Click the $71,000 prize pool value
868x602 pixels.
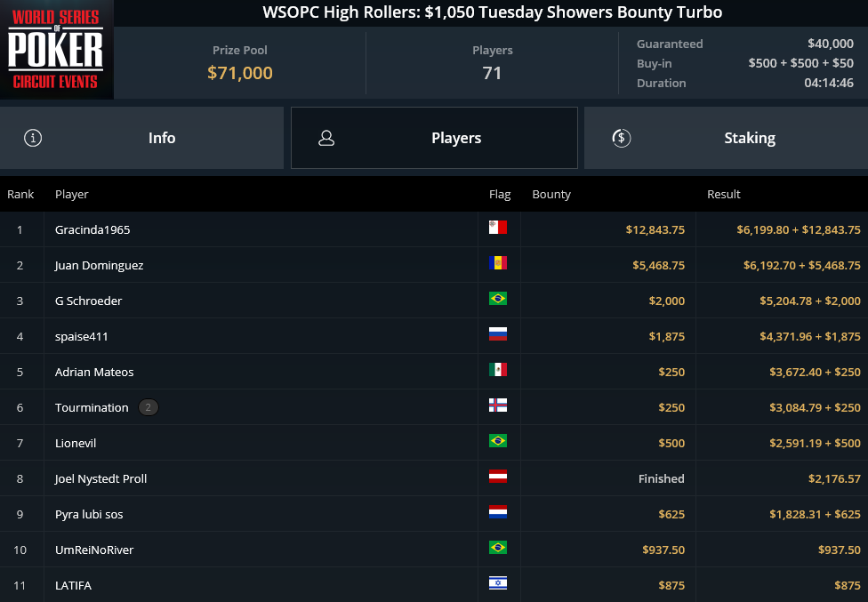(240, 73)
